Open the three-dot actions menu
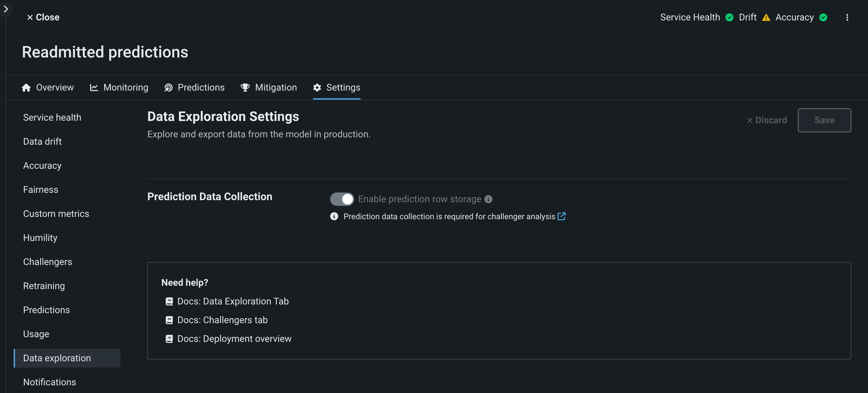 (x=847, y=17)
